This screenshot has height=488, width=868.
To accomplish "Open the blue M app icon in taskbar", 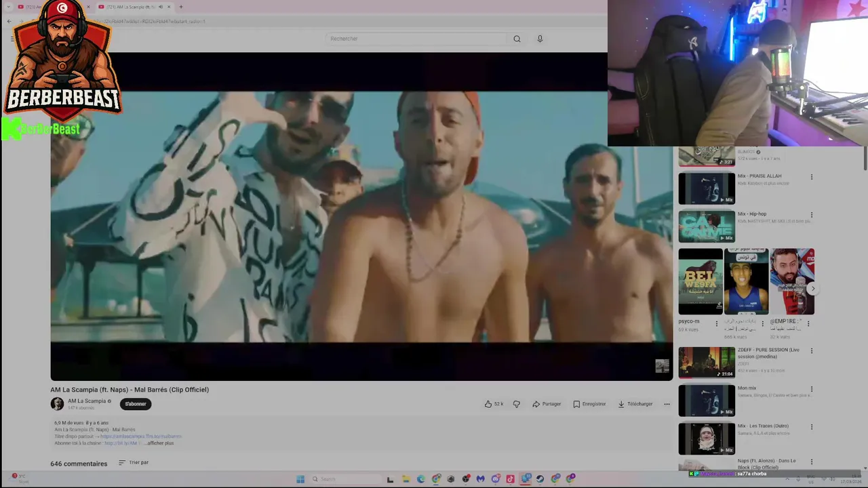I will click(481, 479).
